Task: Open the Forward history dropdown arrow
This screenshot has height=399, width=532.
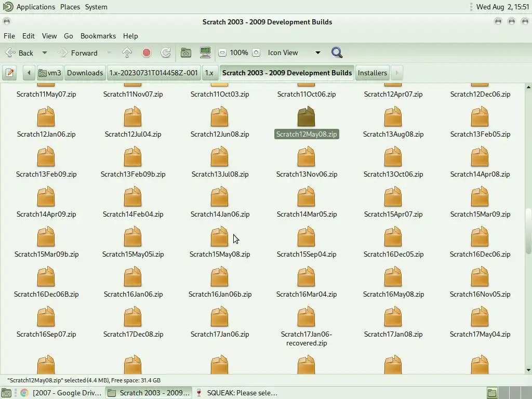Action: point(109,52)
